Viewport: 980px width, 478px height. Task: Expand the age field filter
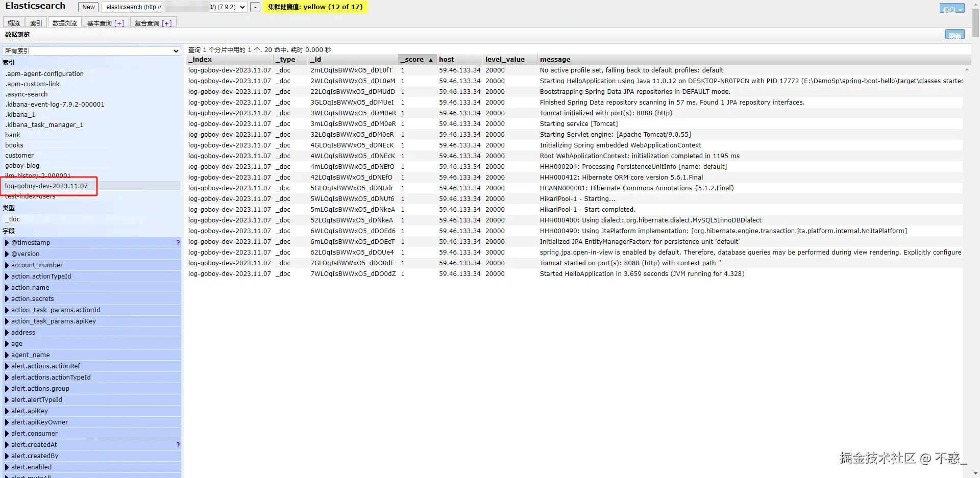[92, 344]
